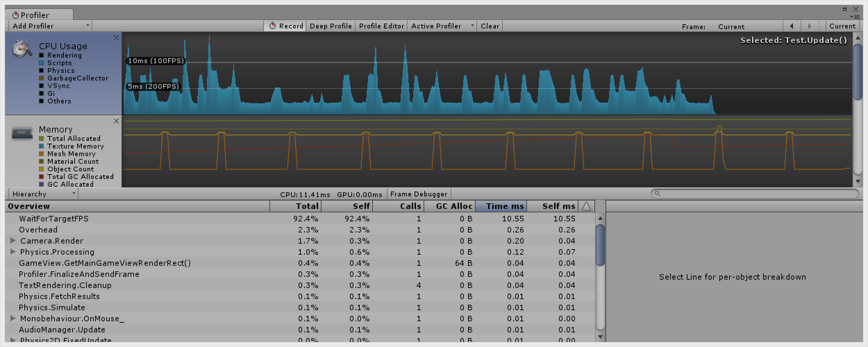
Task: Open the Frame Debugger
Action: (x=419, y=194)
